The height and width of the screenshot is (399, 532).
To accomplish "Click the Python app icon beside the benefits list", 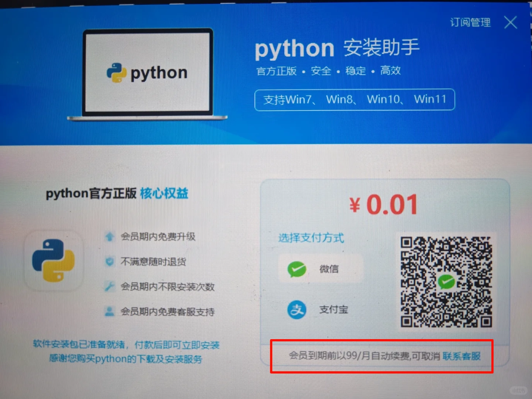I will [x=54, y=261].
